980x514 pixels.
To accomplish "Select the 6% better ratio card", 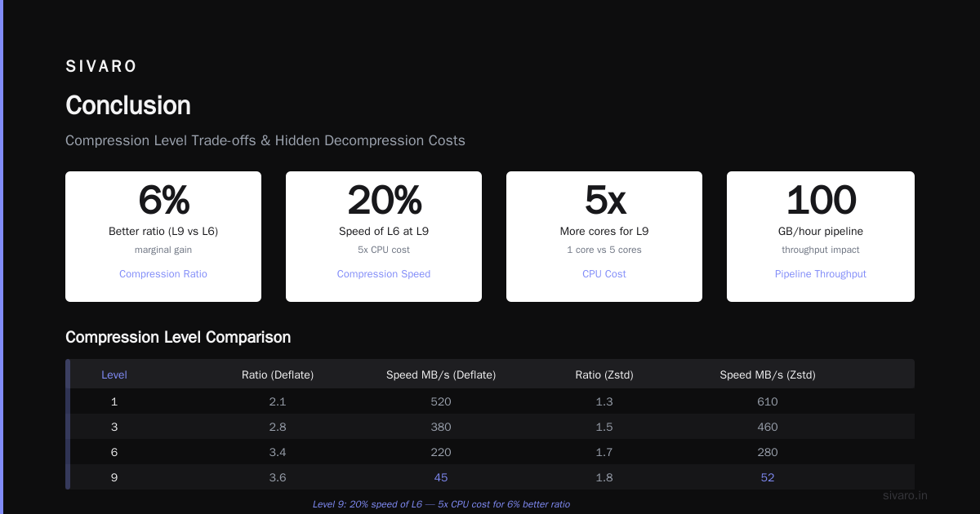I will tap(163, 237).
